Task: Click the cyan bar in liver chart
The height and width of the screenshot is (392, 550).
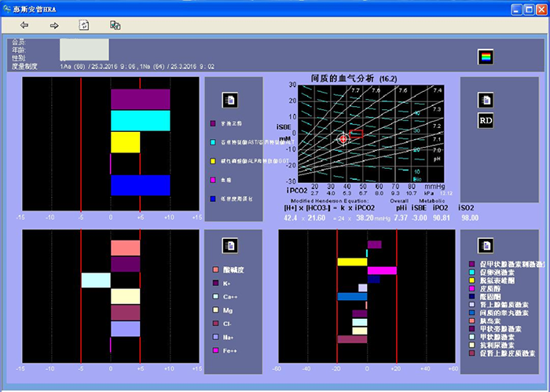Action: pyautogui.click(x=141, y=121)
